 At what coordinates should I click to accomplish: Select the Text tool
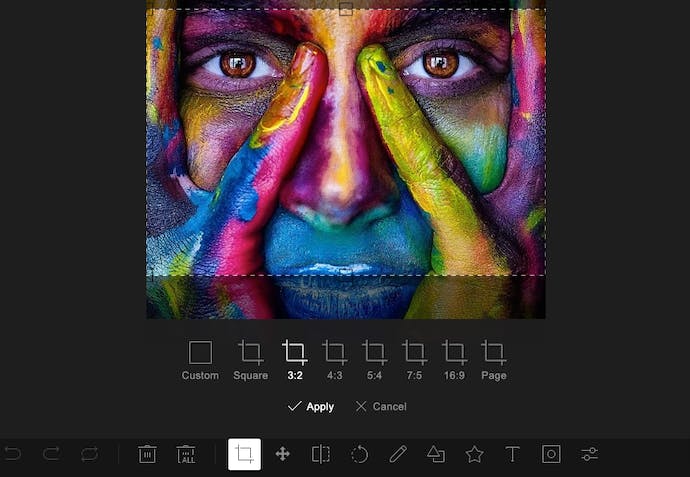pyautogui.click(x=512, y=454)
